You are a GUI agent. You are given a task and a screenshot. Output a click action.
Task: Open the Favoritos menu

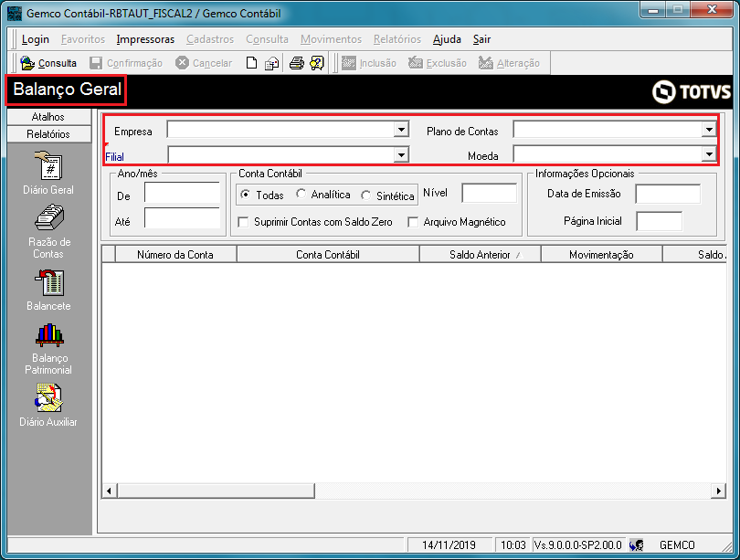coord(83,39)
